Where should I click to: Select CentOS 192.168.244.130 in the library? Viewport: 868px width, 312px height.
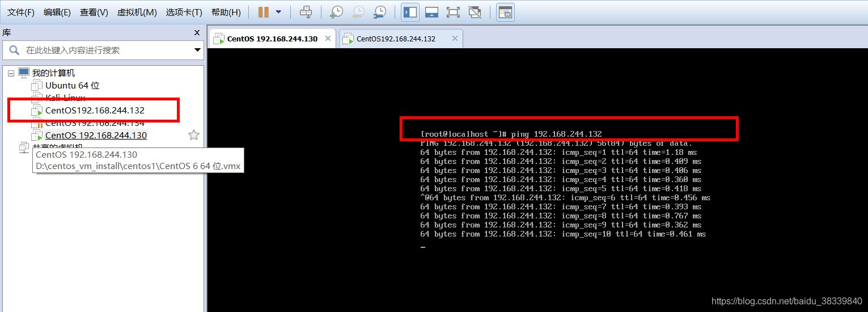[x=96, y=136]
